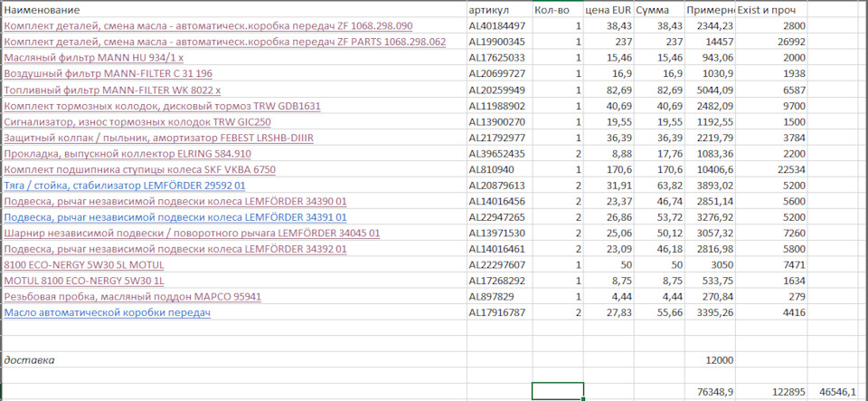Select article cell AL17625033
The image size is (868, 401).
[500, 58]
